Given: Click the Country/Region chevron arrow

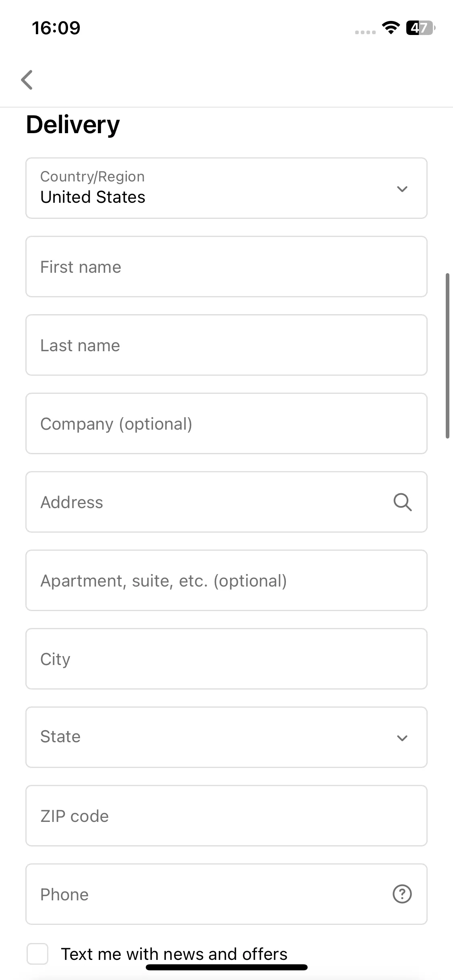Looking at the screenshot, I should click(x=402, y=189).
